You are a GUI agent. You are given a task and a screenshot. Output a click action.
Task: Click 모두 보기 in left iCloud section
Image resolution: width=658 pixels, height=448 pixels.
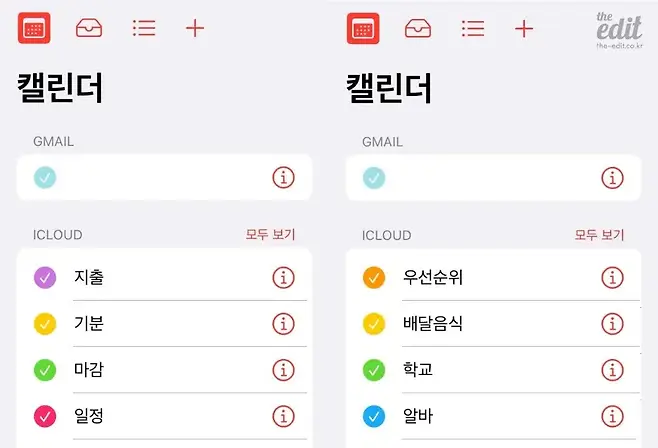pyautogui.click(x=270, y=235)
